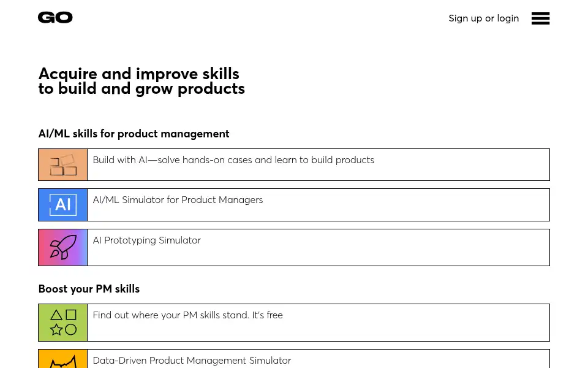
Task: Click the orange building blocks icon
Action: (x=62, y=165)
